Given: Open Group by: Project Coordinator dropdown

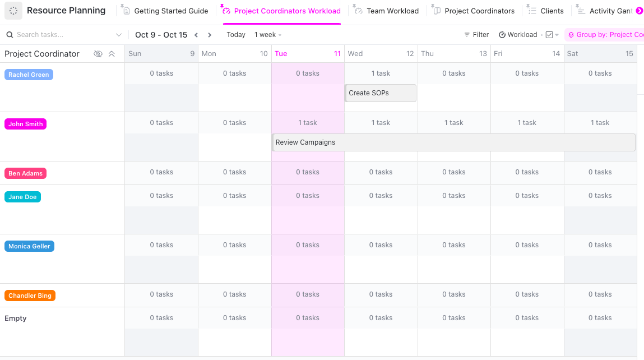Looking at the screenshot, I should click(x=605, y=35).
